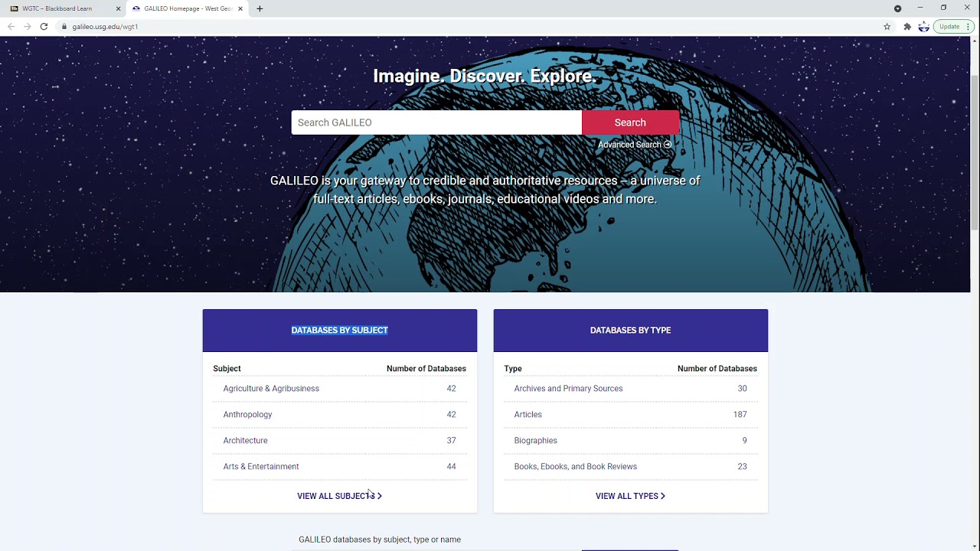980x551 pixels.
Task: Open Archives and Primary Sources type
Action: (568, 389)
